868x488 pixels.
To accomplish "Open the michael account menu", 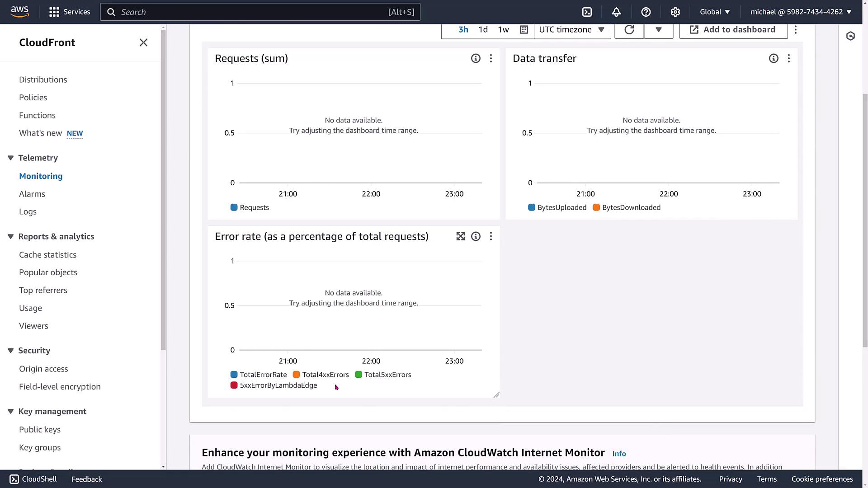I will (801, 12).
